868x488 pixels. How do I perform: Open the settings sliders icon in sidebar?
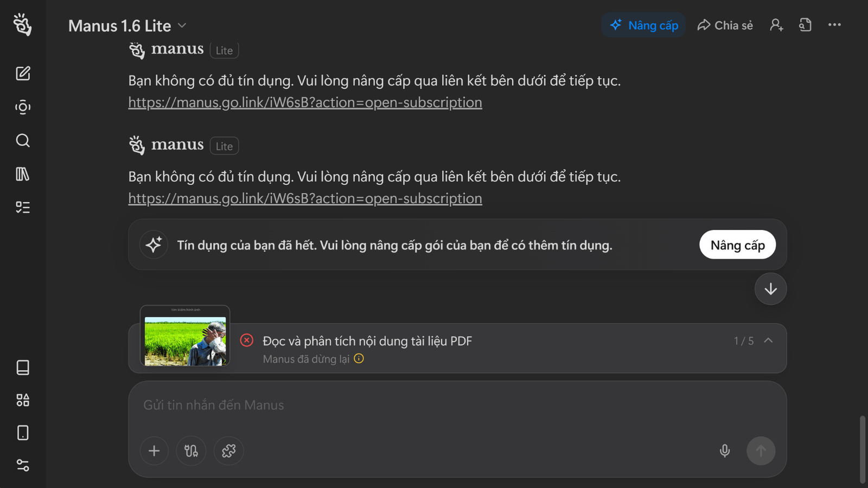coord(23,465)
